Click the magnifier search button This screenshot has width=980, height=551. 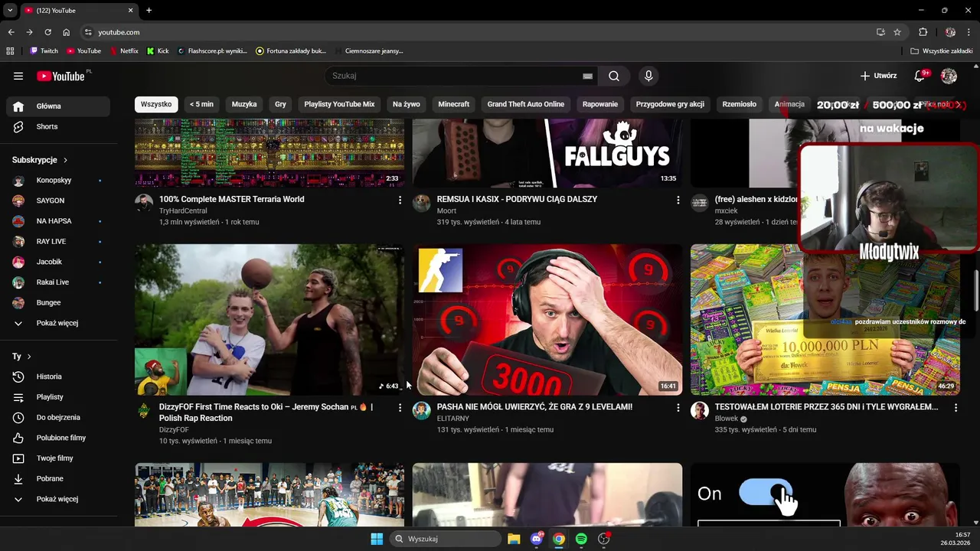614,76
